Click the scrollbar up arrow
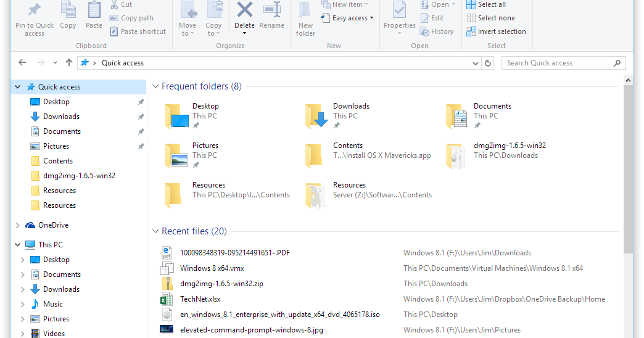 tap(628, 80)
